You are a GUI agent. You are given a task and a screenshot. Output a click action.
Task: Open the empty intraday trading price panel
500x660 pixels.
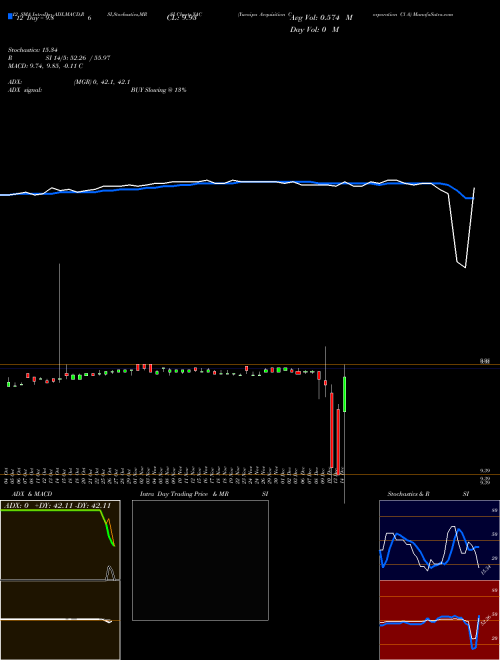click(x=200, y=560)
